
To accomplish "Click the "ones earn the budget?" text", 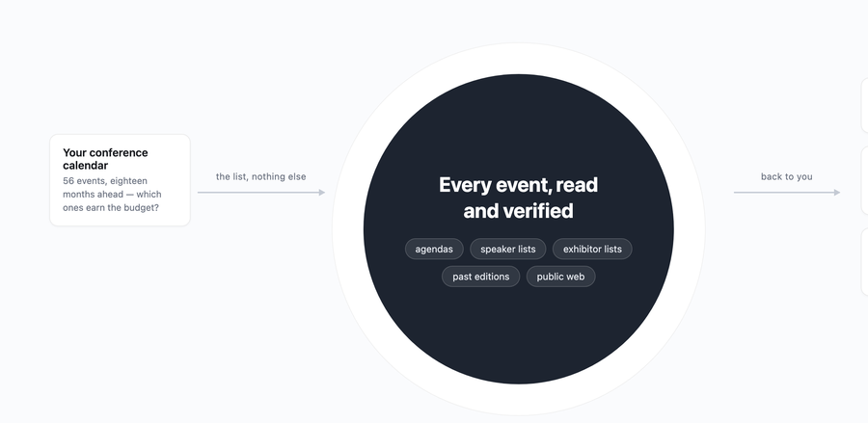I will (x=111, y=208).
